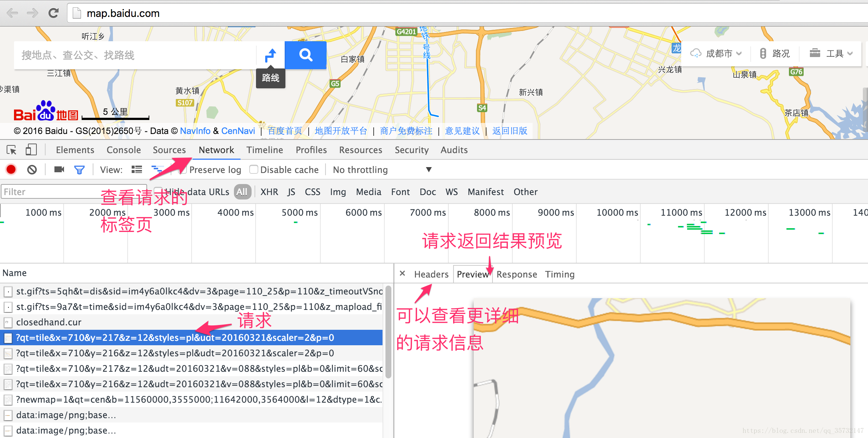This screenshot has width=868, height=438.
Task: Click the 返回旧版 link
Action: click(x=510, y=131)
